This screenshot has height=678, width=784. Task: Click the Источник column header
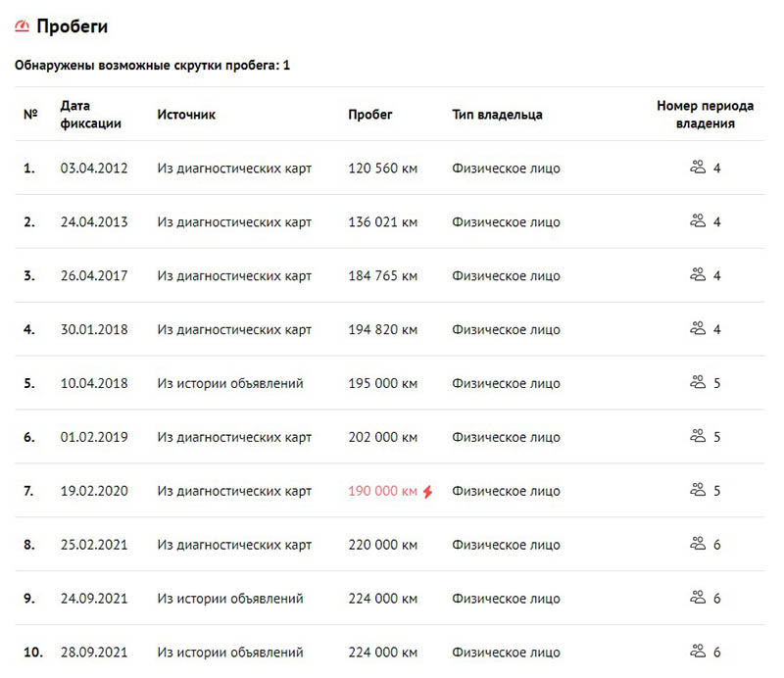coord(186,115)
